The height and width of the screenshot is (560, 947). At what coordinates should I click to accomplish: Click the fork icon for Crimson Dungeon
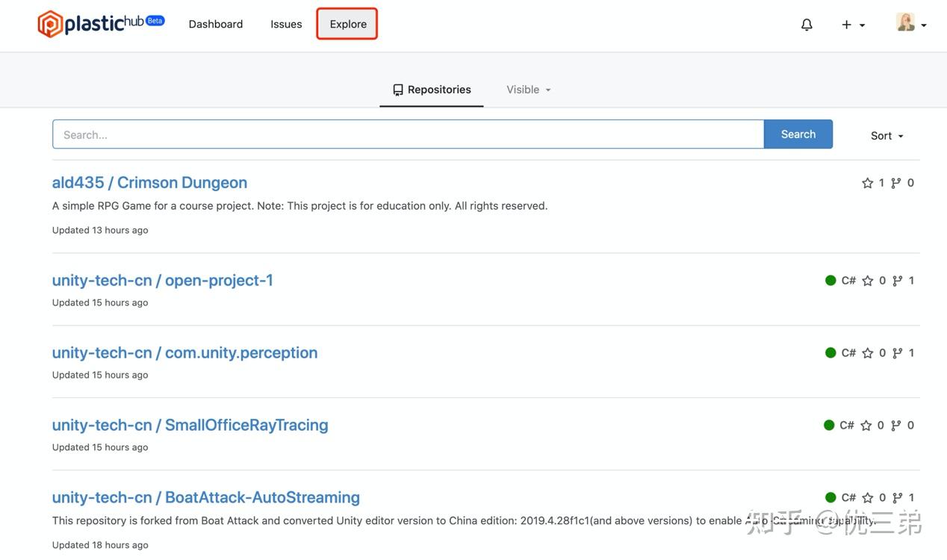[x=896, y=183]
